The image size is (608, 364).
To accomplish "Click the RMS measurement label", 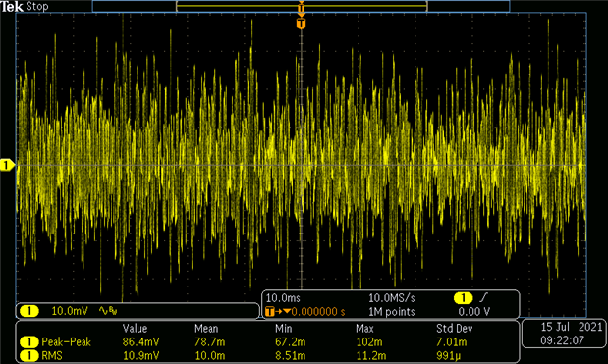I will [52, 355].
